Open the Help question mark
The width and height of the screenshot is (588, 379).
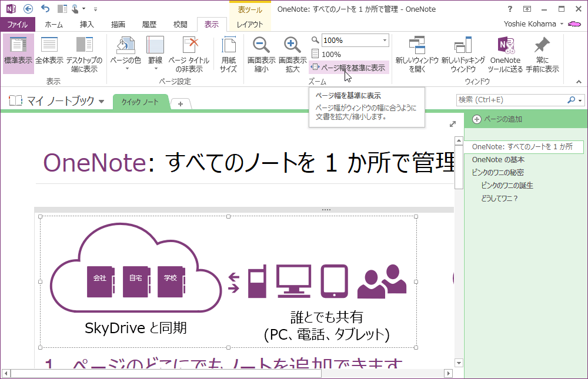tap(510, 9)
